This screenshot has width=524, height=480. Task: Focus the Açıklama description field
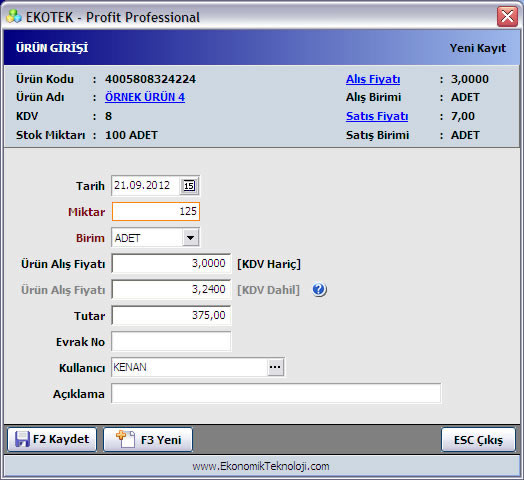coord(276,393)
